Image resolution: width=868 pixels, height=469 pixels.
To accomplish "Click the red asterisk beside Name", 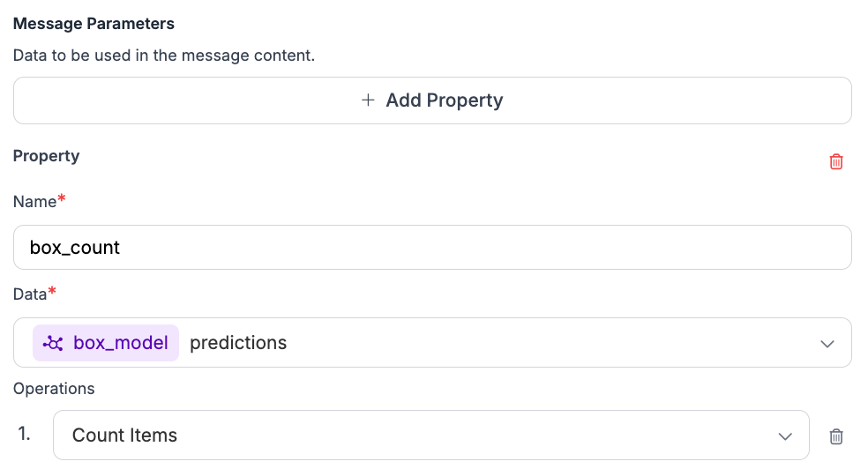I will [x=62, y=200].
